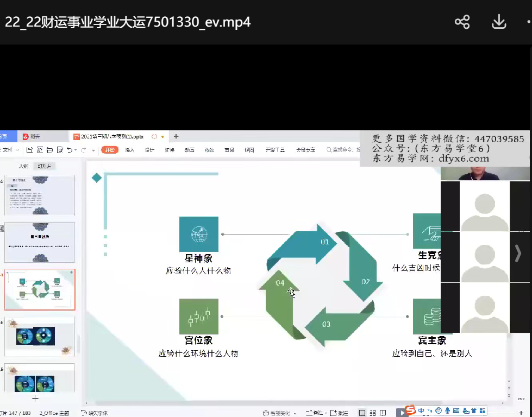Viewport: 532px width, 417px height.
Task: Open a new document tab with plus
Action: (176, 136)
